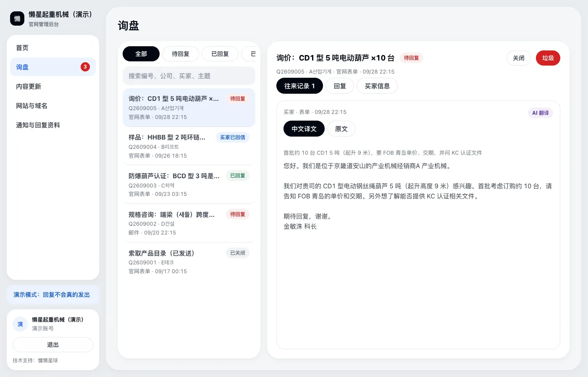
Task: Show the 买家信息 tab
Action: point(377,86)
